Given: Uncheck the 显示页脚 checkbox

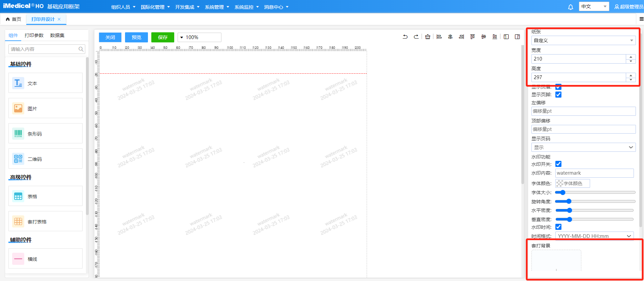Looking at the screenshot, I should click(558, 95).
